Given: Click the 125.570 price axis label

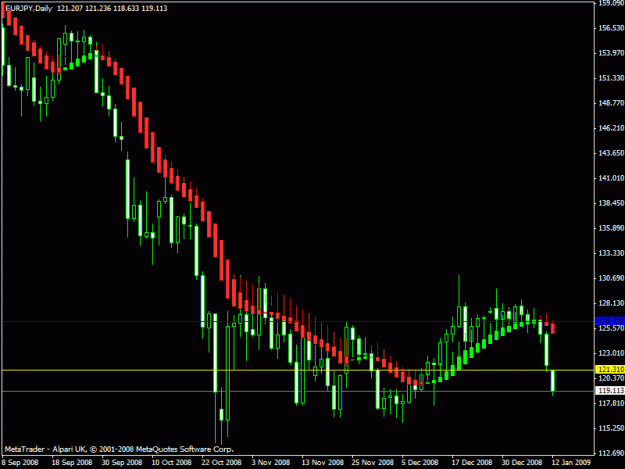Looking at the screenshot, I should point(611,328).
